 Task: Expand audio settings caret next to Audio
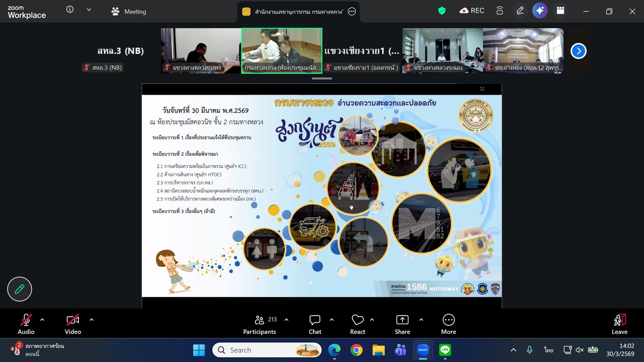[42, 320]
